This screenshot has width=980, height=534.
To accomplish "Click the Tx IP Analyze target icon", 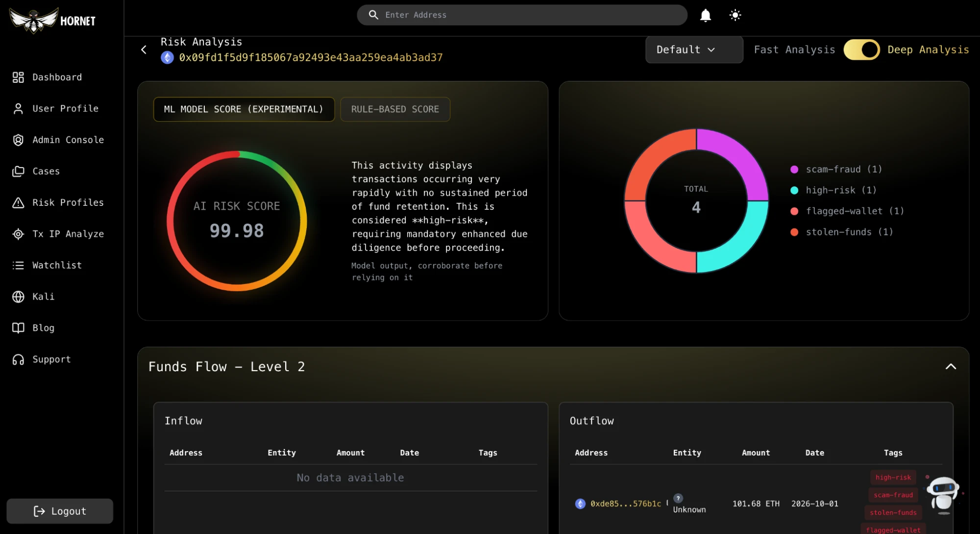I will point(18,234).
